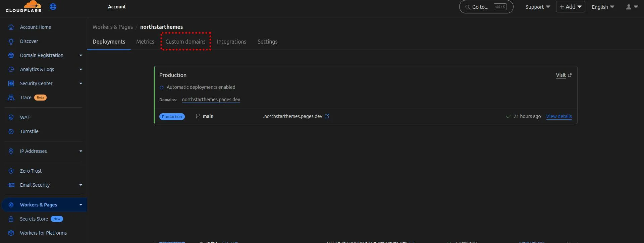This screenshot has height=243, width=644.
Task: Click the Workers for Platforms label
Action: pyautogui.click(x=43, y=233)
